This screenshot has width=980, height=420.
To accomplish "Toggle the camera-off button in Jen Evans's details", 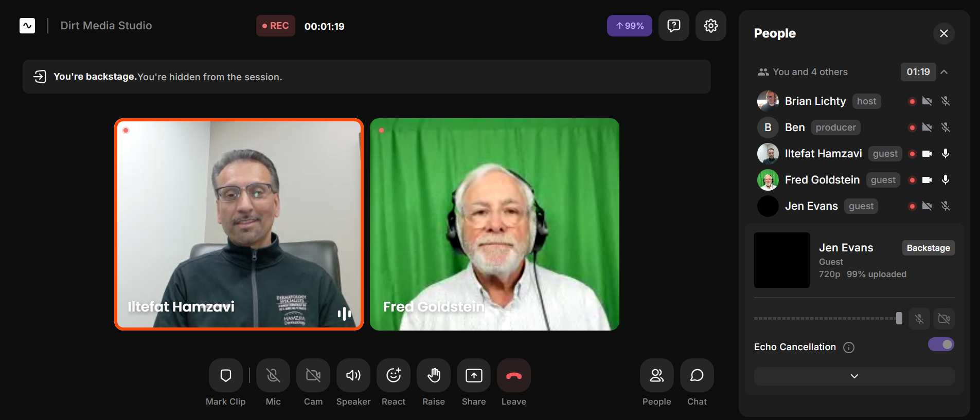I will (944, 319).
